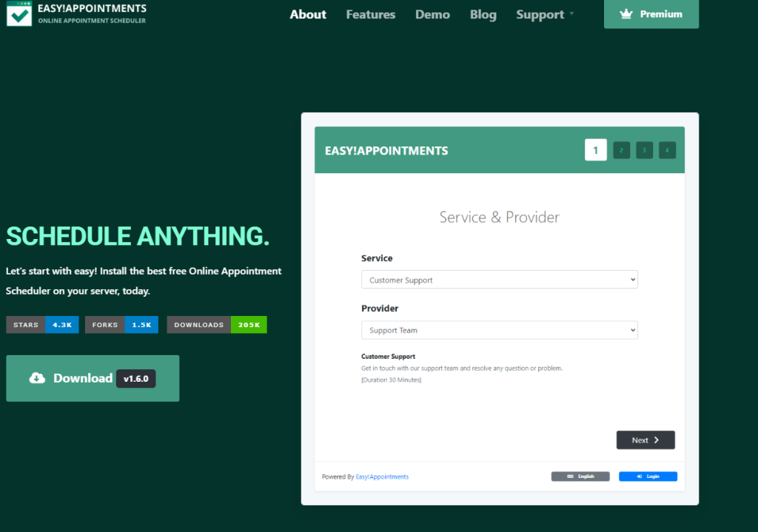The image size is (758, 532).
Task: Click the v1.6.0 version label
Action: [136, 379]
